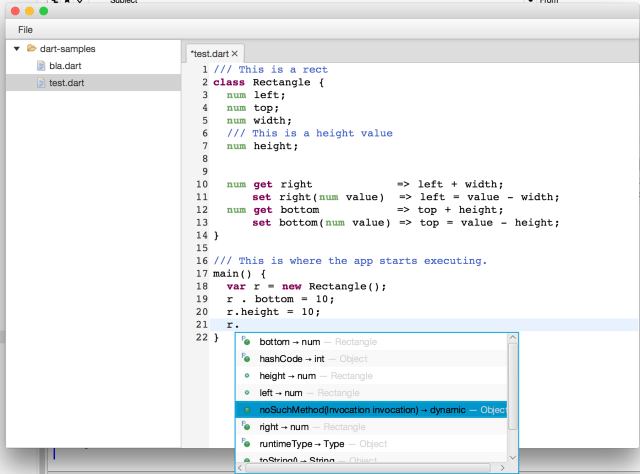This screenshot has width=640, height=474.
Task: Click the bla.dart file icon
Action: click(x=41, y=66)
